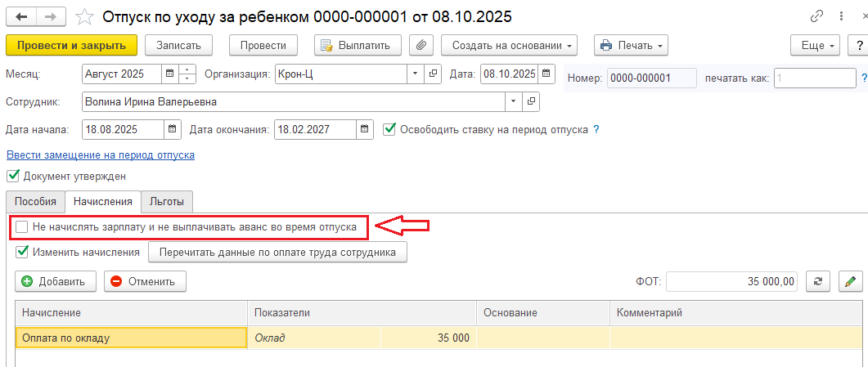This screenshot has height=367, width=868.
Task: Increase month with the up stepper arrow
Action: (187, 69)
